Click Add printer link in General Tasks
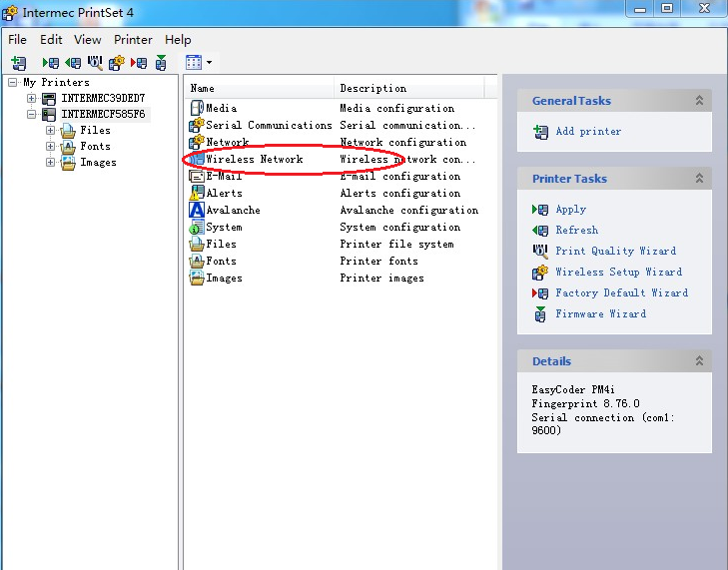 pos(588,132)
